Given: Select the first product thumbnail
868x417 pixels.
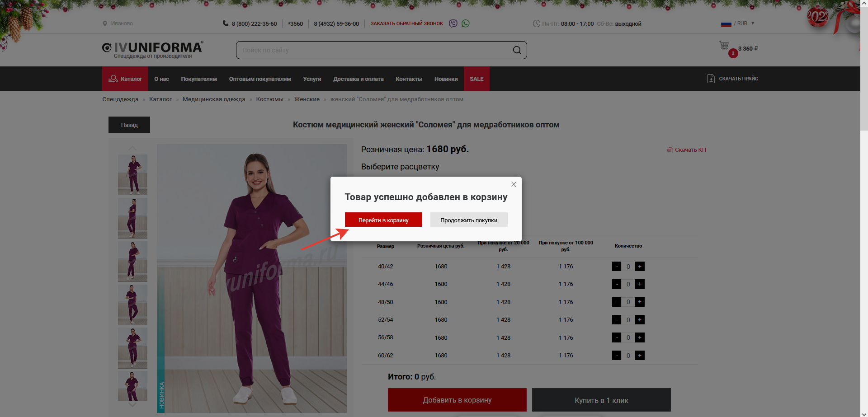Looking at the screenshot, I should pyautogui.click(x=132, y=174).
